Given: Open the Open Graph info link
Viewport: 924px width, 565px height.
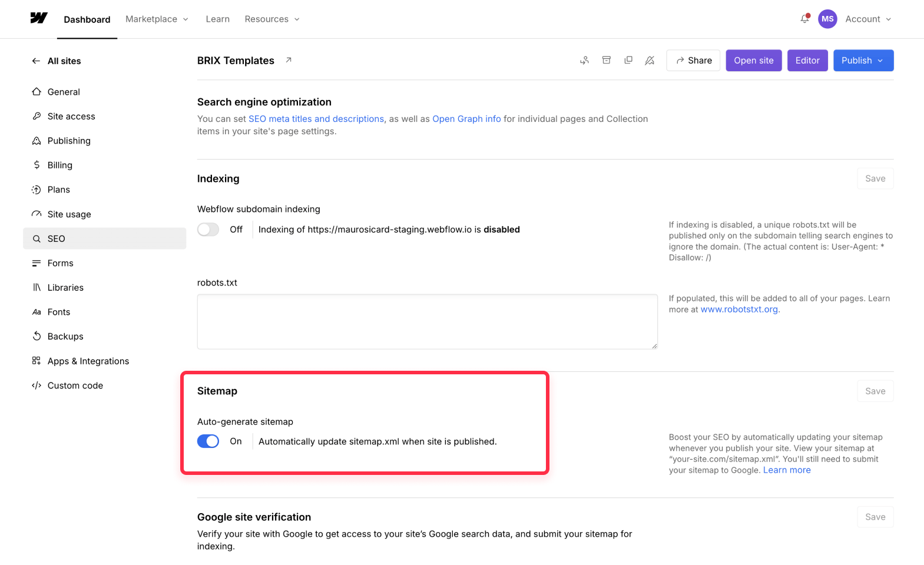Looking at the screenshot, I should (466, 119).
